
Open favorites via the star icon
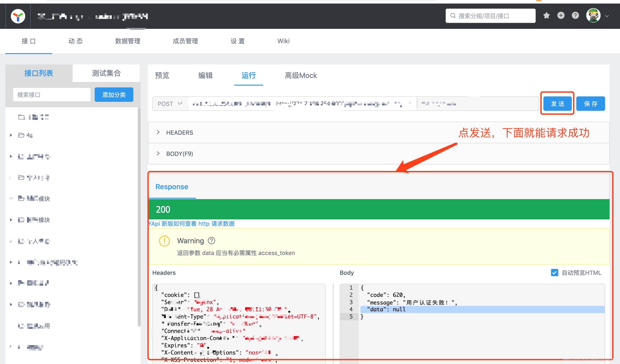(x=546, y=16)
